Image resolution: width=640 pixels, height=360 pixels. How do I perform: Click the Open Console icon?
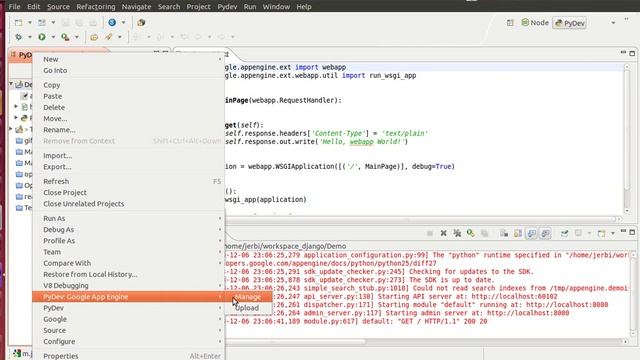coord(601,233)
